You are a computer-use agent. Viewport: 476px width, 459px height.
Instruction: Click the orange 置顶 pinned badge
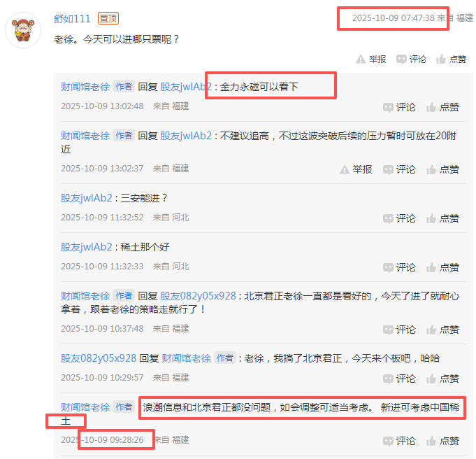click(x=108, y=19)
